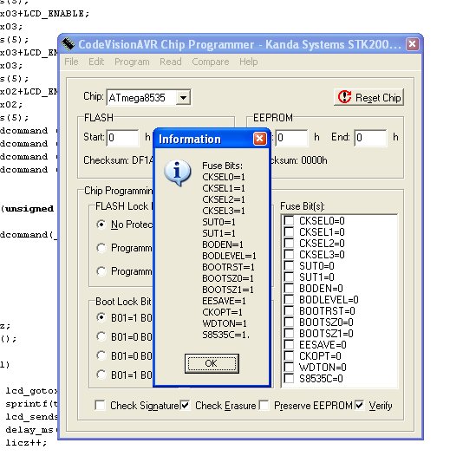
Task: Close the Chip Programmer window
Action: [x=413, y=44]
